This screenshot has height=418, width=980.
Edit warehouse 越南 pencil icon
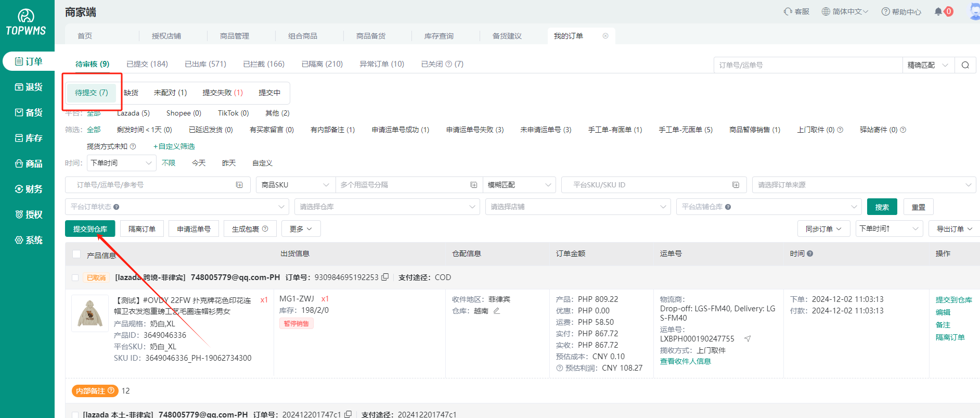pos(496,311)
